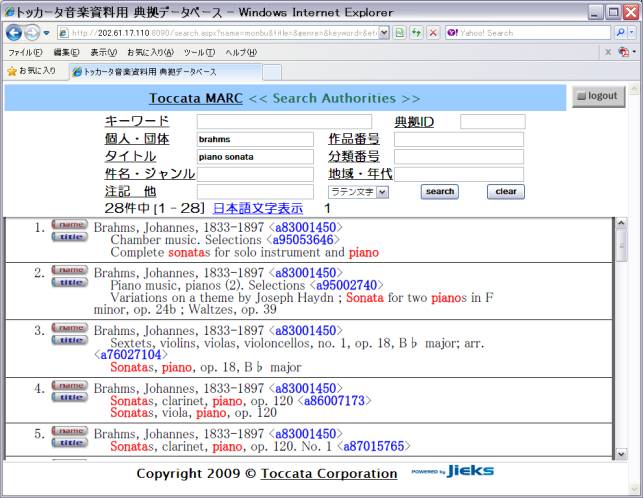This screenshot has width=643, height=498.
Task: Click the address bar URL field
Action: [x=225, y=33]
